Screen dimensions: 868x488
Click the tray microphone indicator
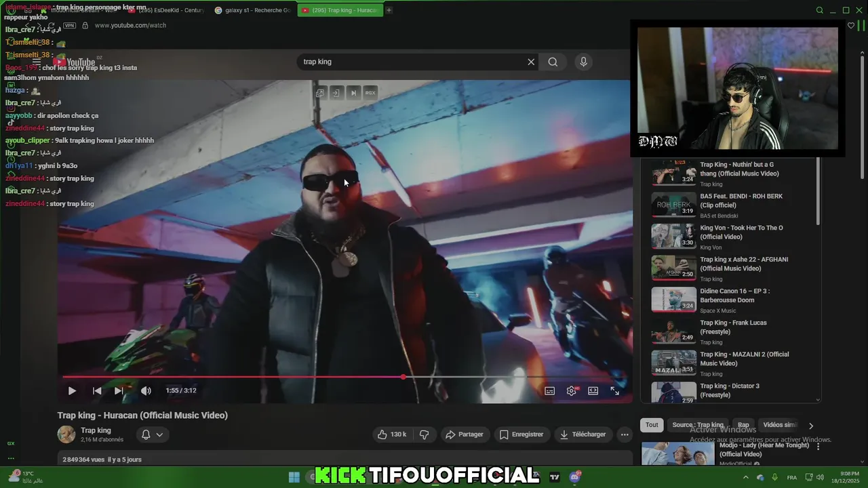(x=774, y=477)
